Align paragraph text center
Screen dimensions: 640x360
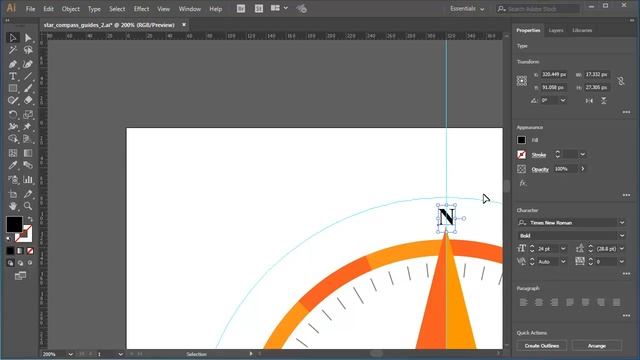pos(539,302)
